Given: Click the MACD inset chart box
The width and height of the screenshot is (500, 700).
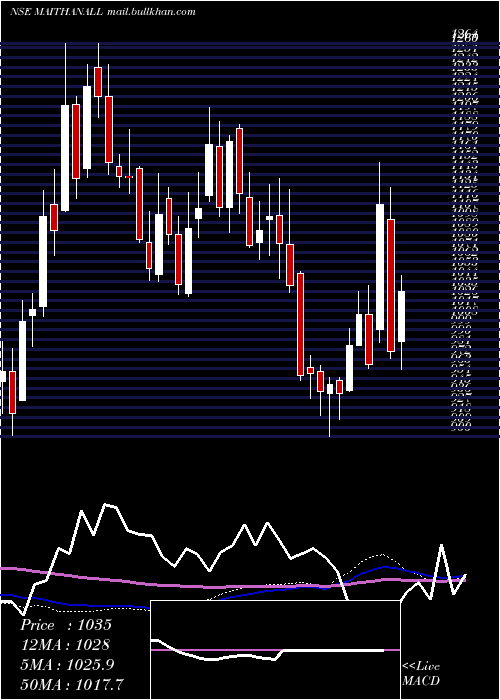Looking at the screenshot, I should (275, 650).
